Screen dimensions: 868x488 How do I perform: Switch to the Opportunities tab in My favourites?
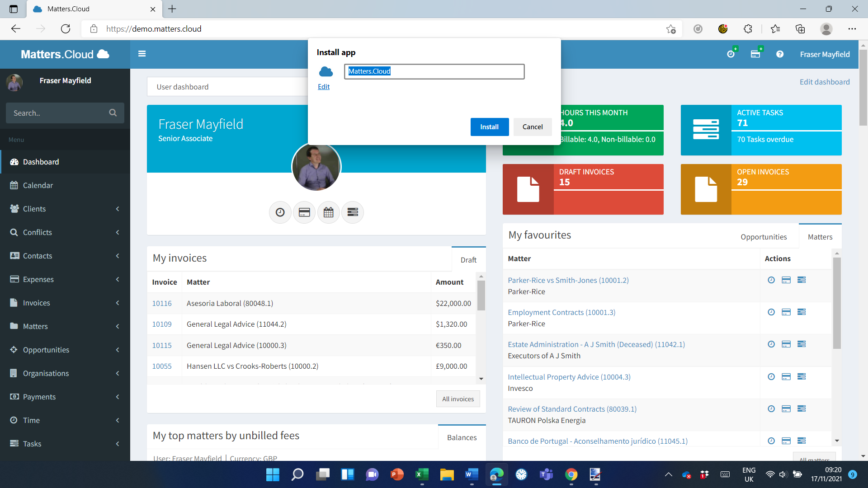(764, 236)
